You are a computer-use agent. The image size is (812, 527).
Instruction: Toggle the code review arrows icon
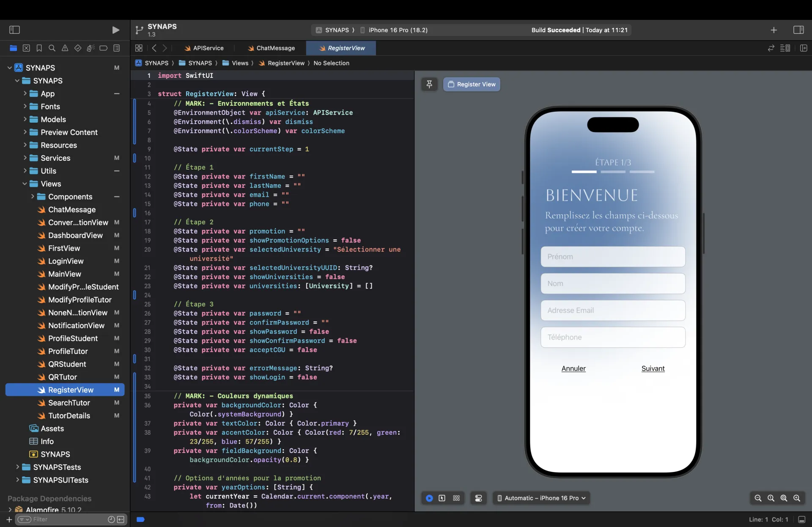[771, 48]
